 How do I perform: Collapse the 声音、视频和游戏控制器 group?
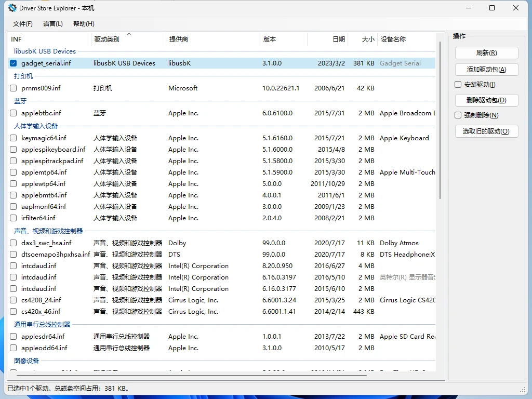(48, 231)
